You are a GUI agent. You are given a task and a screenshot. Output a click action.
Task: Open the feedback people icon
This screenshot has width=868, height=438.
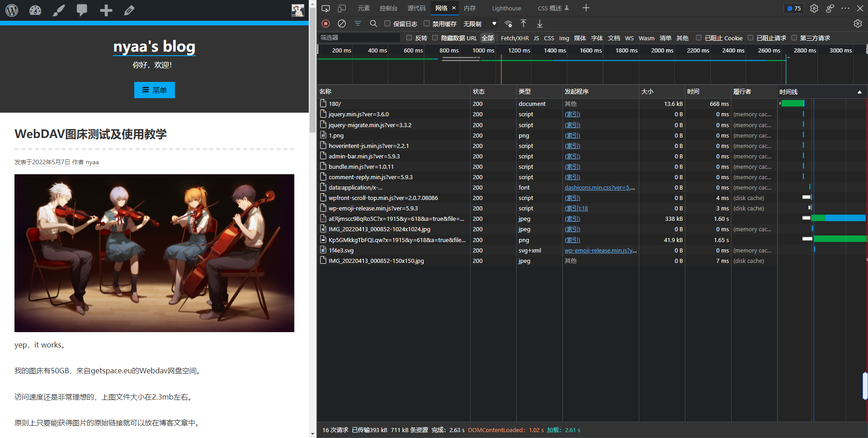(830, 8)
